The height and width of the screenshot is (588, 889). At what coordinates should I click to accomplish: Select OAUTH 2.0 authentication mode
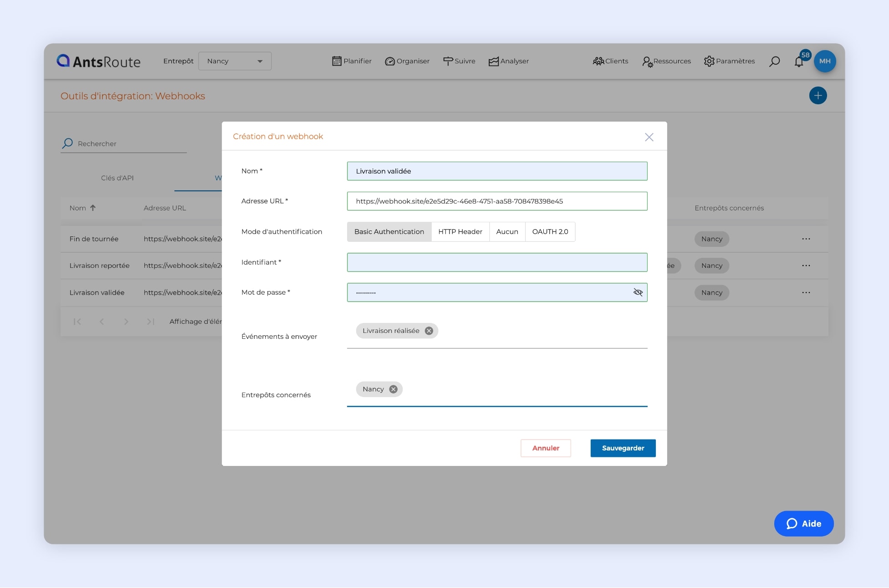[x=550, y=232]
